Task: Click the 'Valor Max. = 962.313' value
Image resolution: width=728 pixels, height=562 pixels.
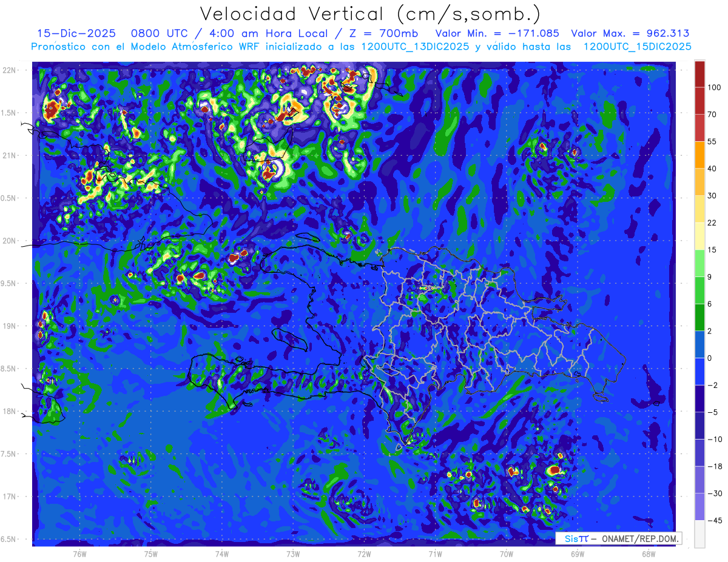Action: (x=630, y=33)
